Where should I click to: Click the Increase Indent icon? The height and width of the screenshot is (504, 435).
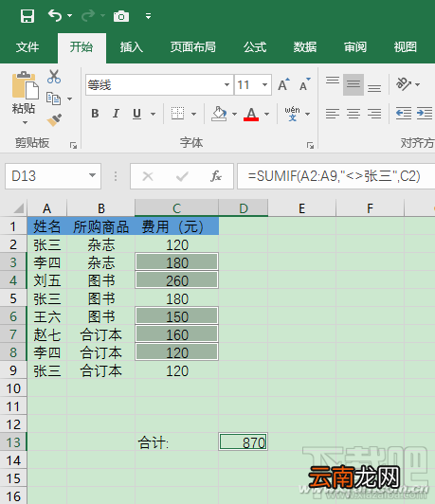pos(425,114)
